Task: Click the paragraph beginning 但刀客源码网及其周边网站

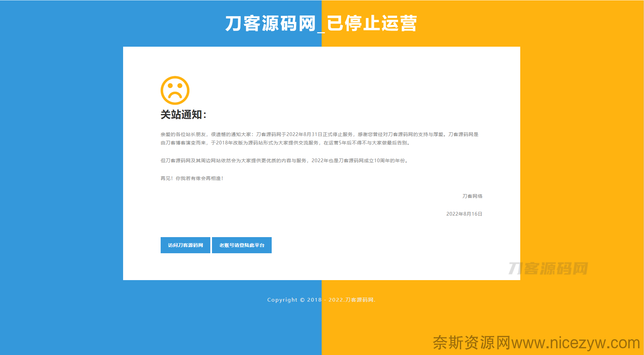Action: [x=285, y=161]
